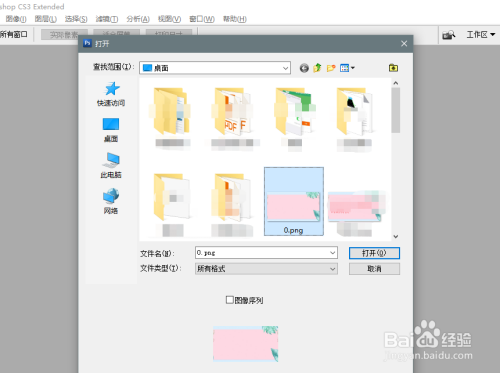The width and height of the screenshot is (500, 373).
Task: Select the 0.png file thumbnail
Action: click(x=294, y=201)
